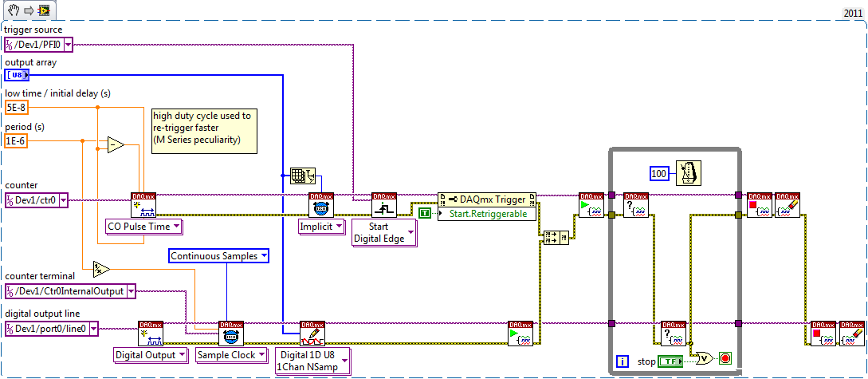Open the Digital Output polymorphic selector

pos(150,354)
